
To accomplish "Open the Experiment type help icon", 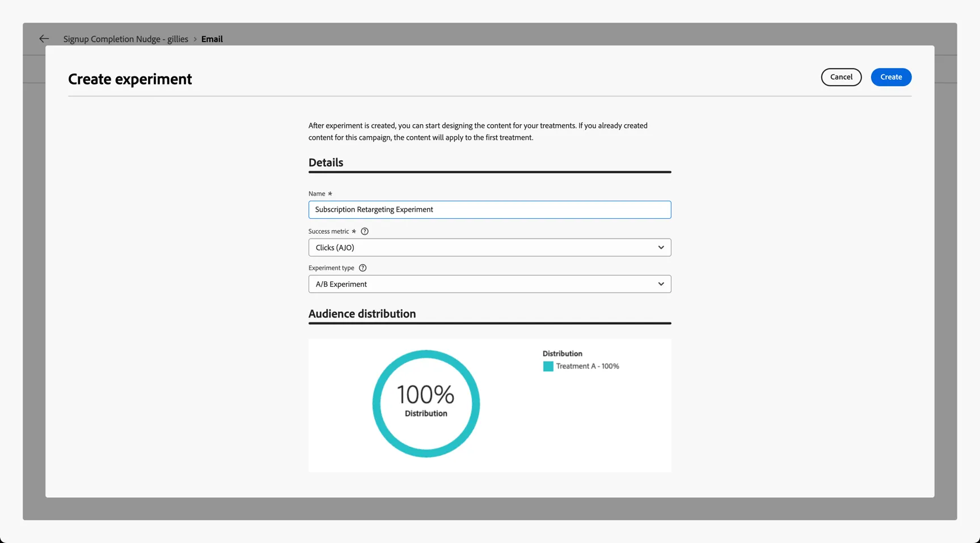I will tap(362, 268).
